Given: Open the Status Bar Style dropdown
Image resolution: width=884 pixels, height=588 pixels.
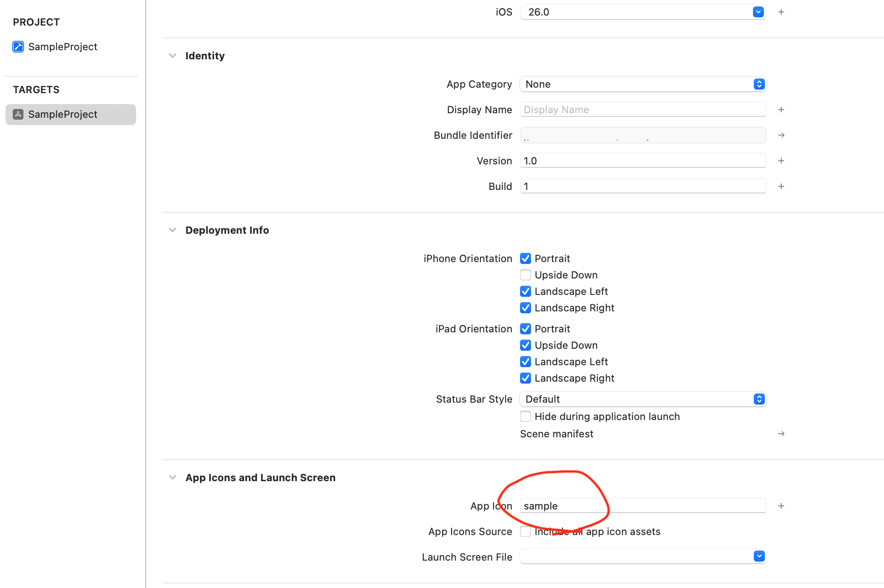Looking at the screenshot, I should [643, 399].
